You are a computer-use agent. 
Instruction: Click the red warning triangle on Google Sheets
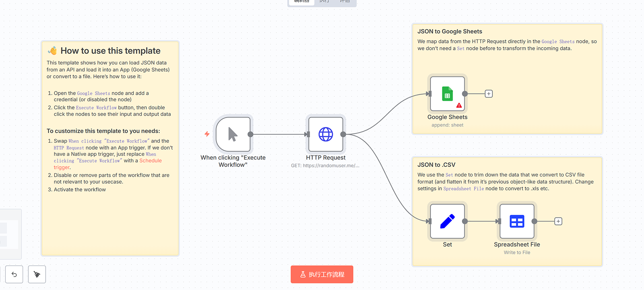(x=459, y=105)
